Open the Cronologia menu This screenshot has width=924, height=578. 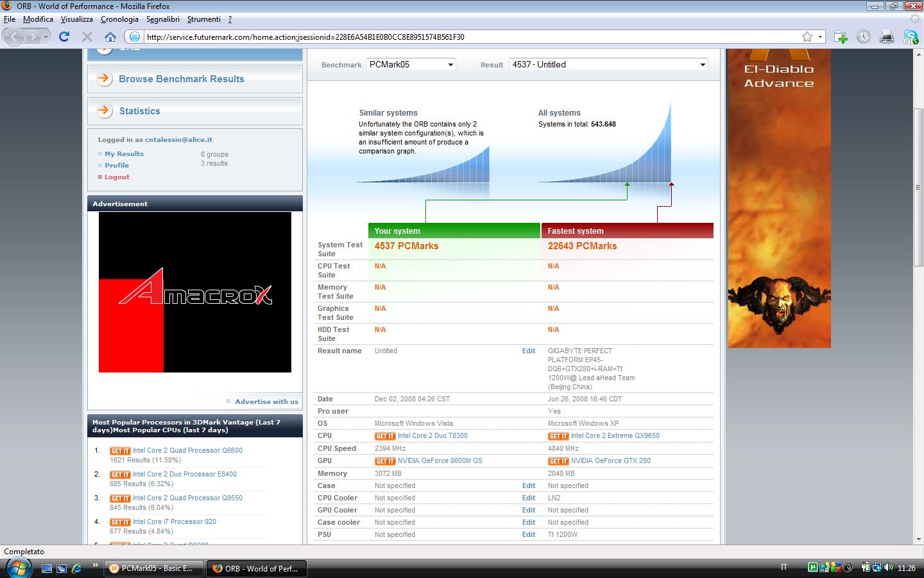click(x=119, y=19)
